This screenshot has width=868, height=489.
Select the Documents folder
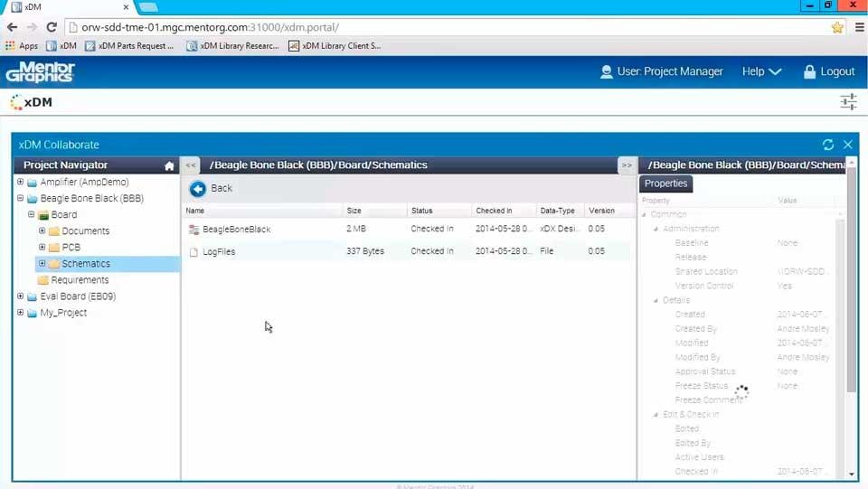click(85, 230)
